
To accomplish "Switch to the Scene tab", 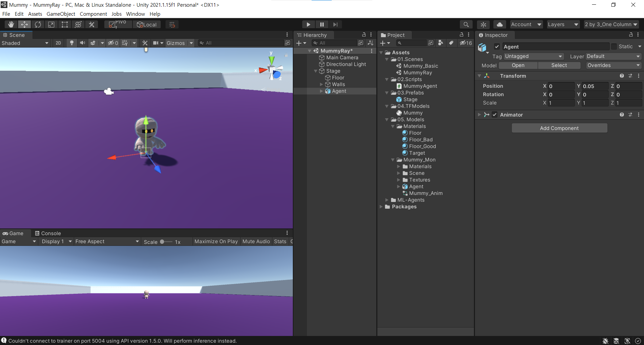I will (x=14, y=35).
